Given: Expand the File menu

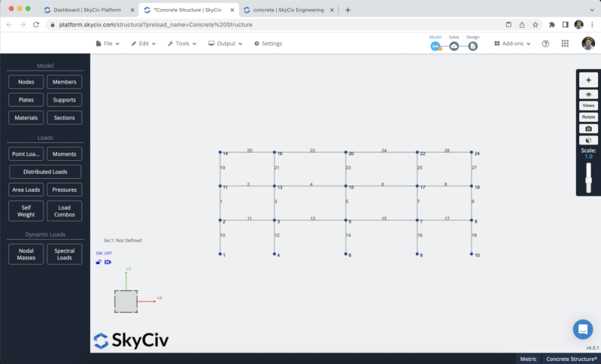Looking at the screenshot, I should [x=108, y=44].
